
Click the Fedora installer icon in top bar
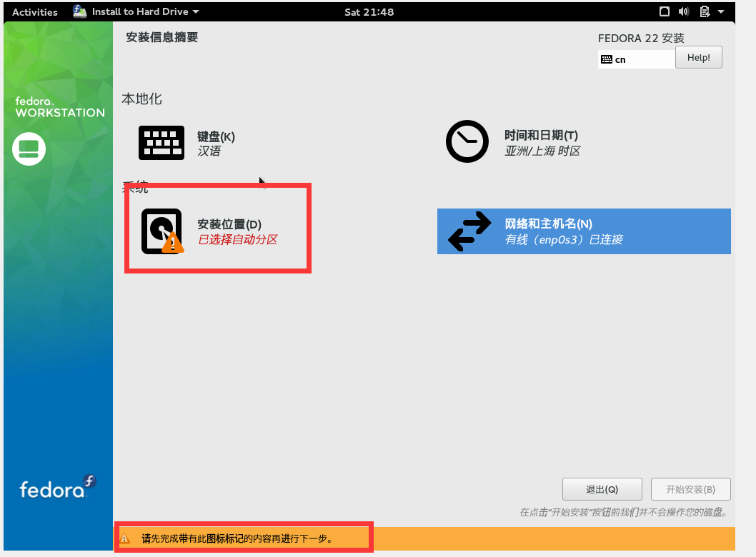[x=79, y=11]
